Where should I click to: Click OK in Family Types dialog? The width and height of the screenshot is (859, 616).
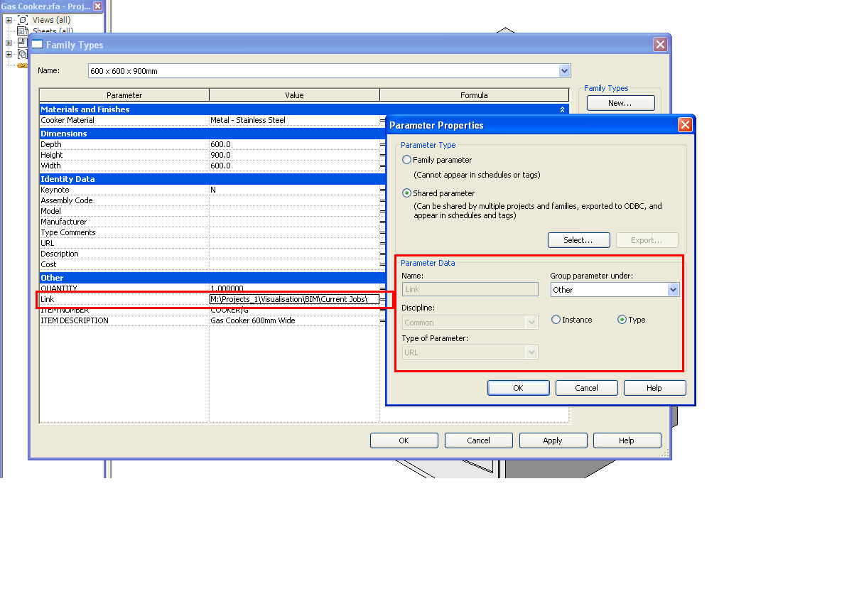[x=404, y=441]
